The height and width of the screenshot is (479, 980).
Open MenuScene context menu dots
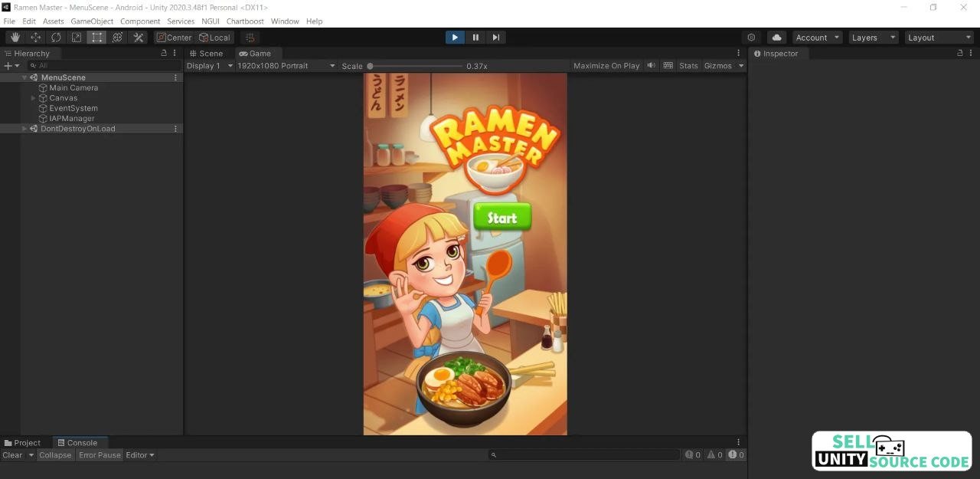pos(175,77)
